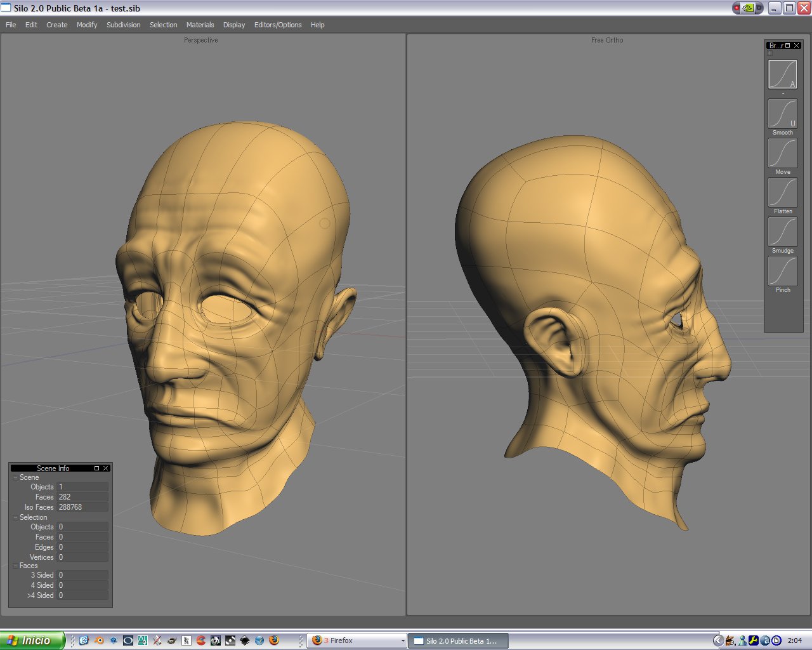Select the Move brush
The height and width of the screenshot is (650, 812).
click(x=783, y=153)
